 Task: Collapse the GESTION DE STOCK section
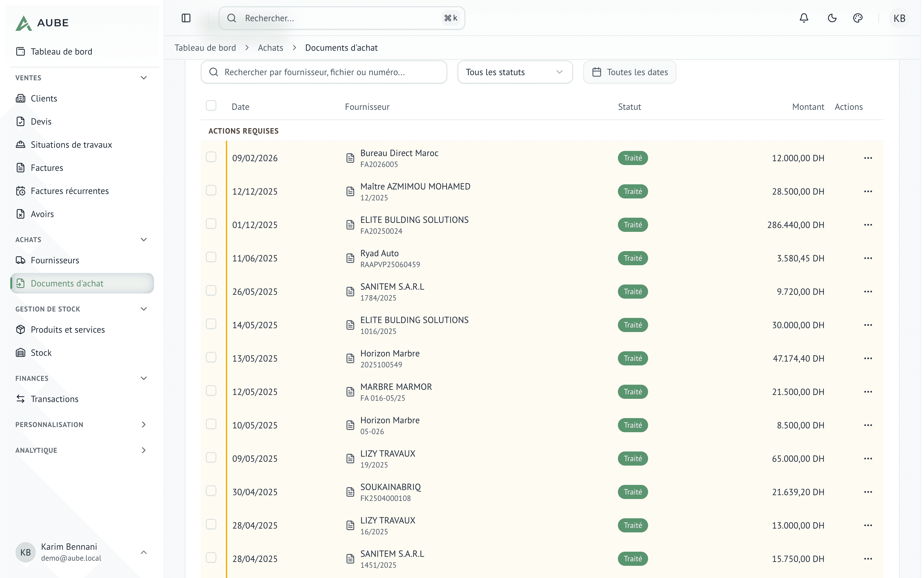coord(143,309)
